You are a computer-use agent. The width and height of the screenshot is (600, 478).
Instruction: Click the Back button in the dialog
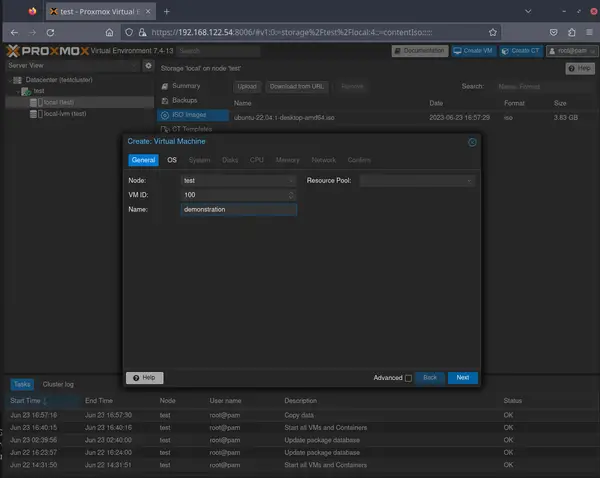(x=430, y=378)
